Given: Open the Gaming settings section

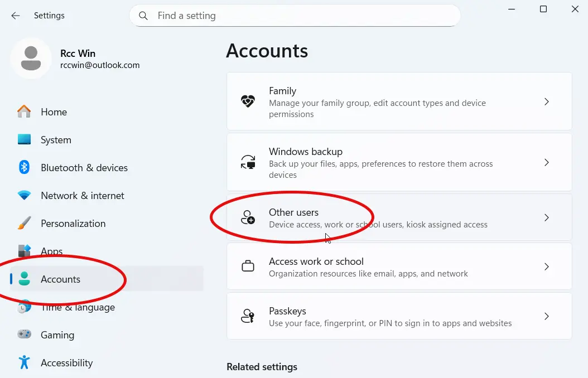Looking at the screenshot, I should 57,335.
